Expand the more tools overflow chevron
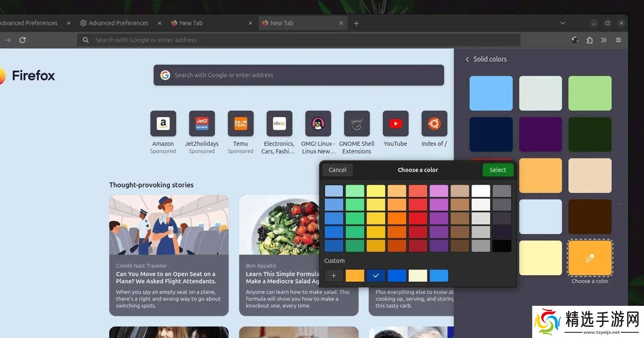The width and height of the screenshot is (644, 338). [x=604, y=40]
